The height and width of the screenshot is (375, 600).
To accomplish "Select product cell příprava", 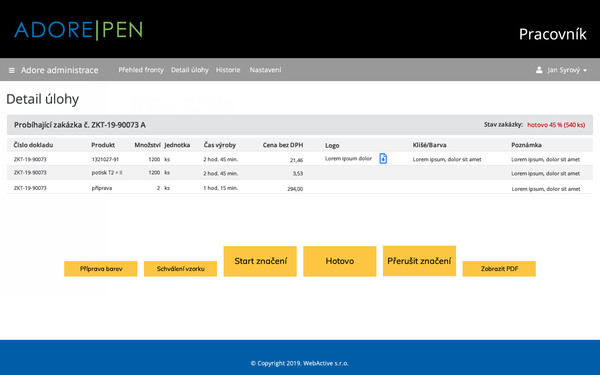I will coord(102,188).
